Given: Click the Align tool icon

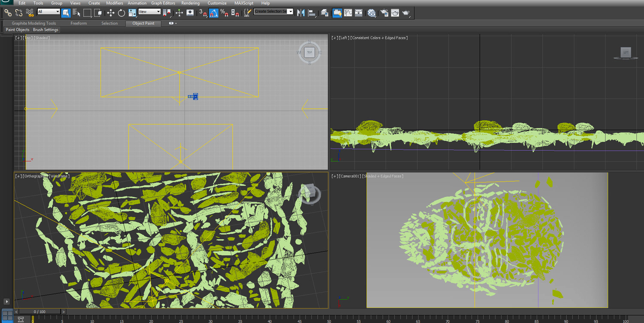Looking at the screenshot, I should click(312, 13).
